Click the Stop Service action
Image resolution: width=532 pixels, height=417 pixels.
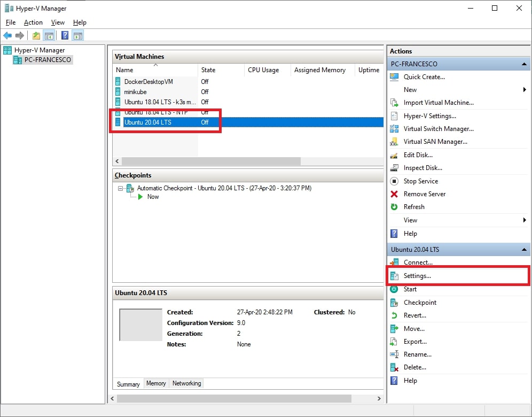click(x=421, y=181)
